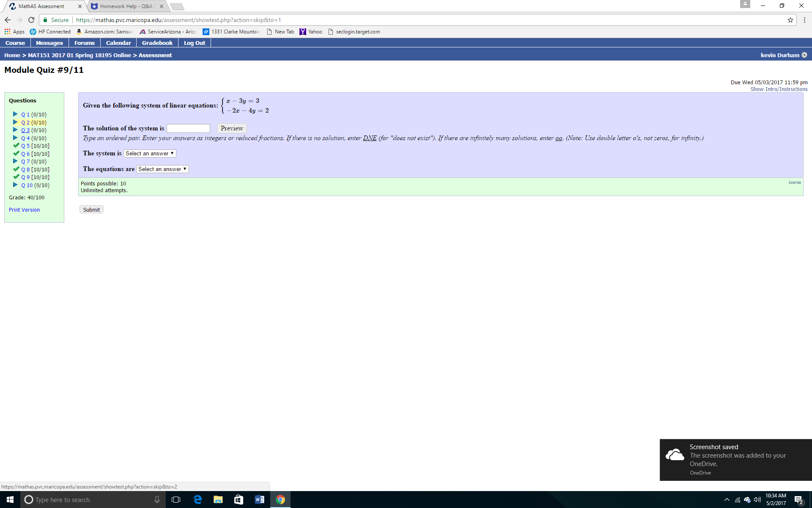Click the Messages navigation icon
The width and height of the screenshot is (812, 508).
click(49, 43)
